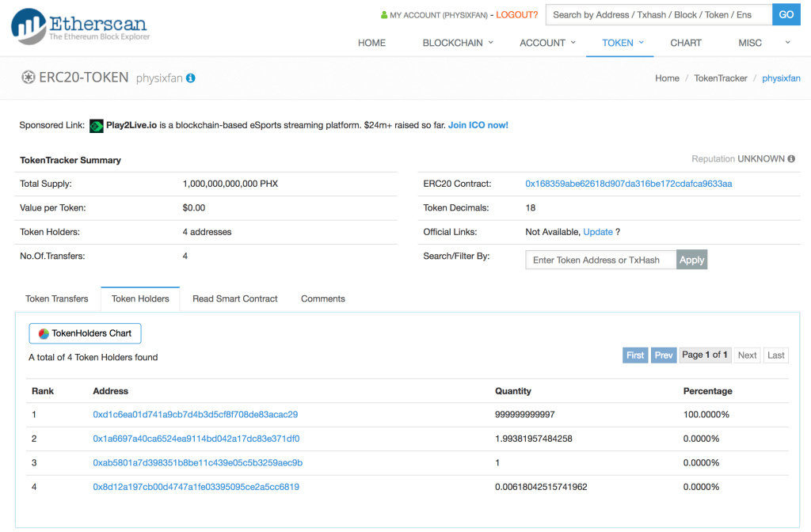Focus the top search by address field
Screen dimensions: 811x532
[659, 14]
